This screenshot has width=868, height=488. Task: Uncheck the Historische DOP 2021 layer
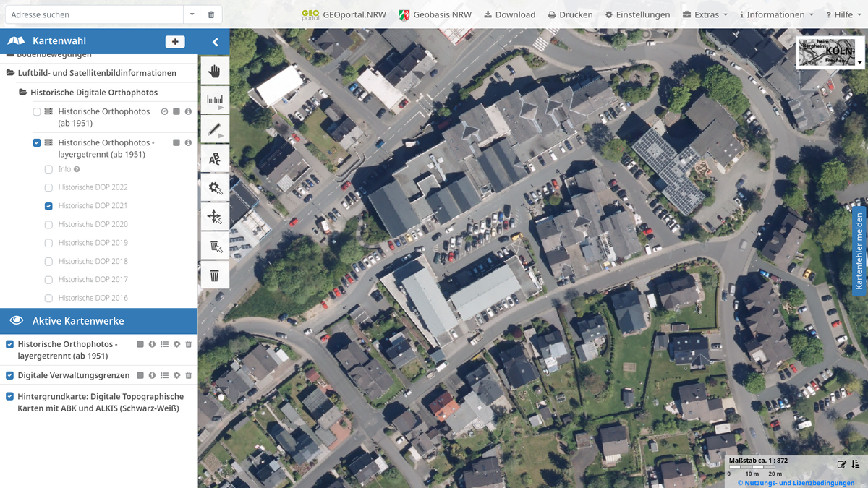[x=48, y=206]
